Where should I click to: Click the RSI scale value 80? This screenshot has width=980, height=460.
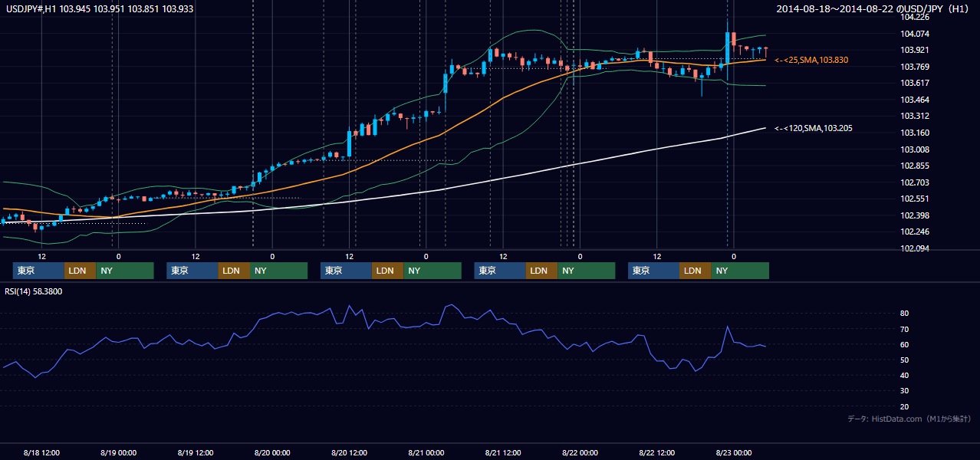point(905,314)
